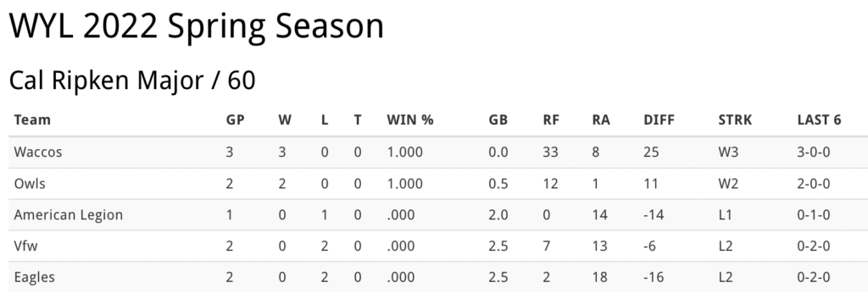Click the STRK column header
The image size is (868, 305).
[735, 120]
